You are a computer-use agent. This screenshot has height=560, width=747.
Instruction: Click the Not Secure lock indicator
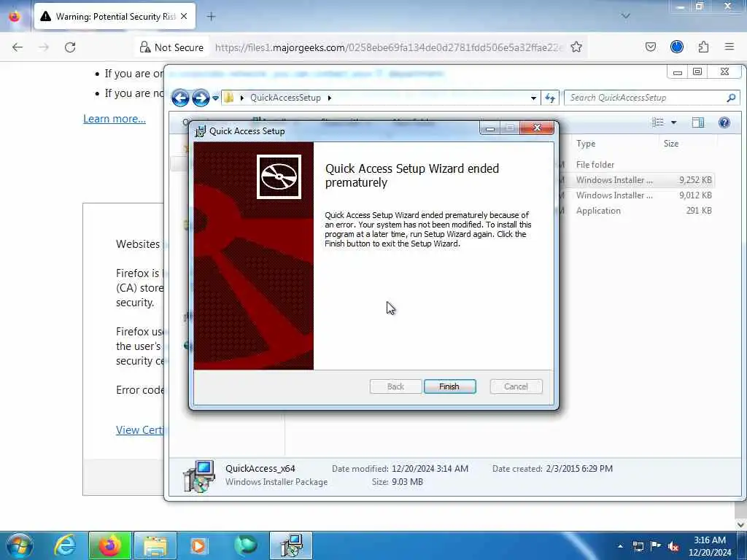point(171,47)
